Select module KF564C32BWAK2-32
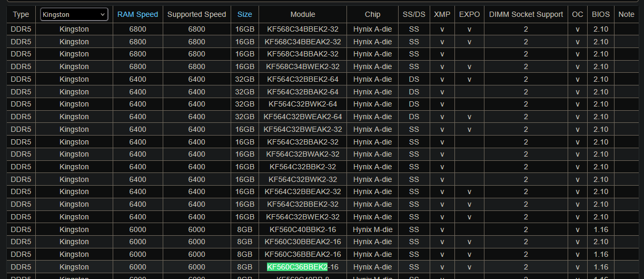 303,154
